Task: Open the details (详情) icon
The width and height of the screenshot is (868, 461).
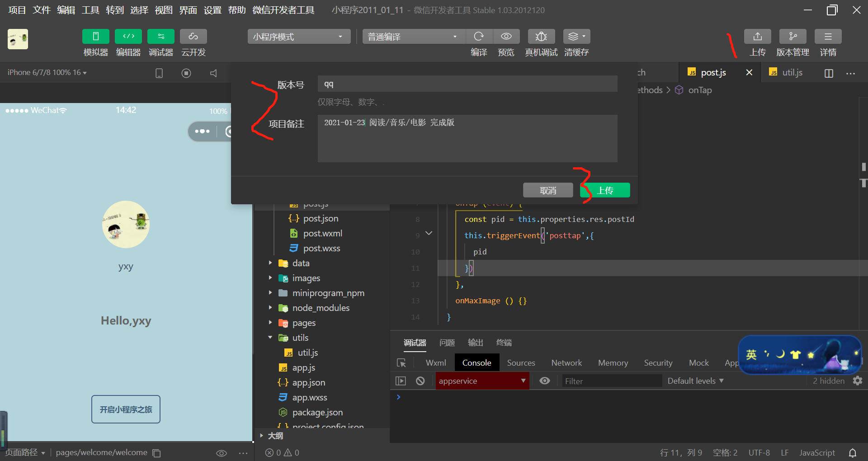Action: (x=828, y=37)
